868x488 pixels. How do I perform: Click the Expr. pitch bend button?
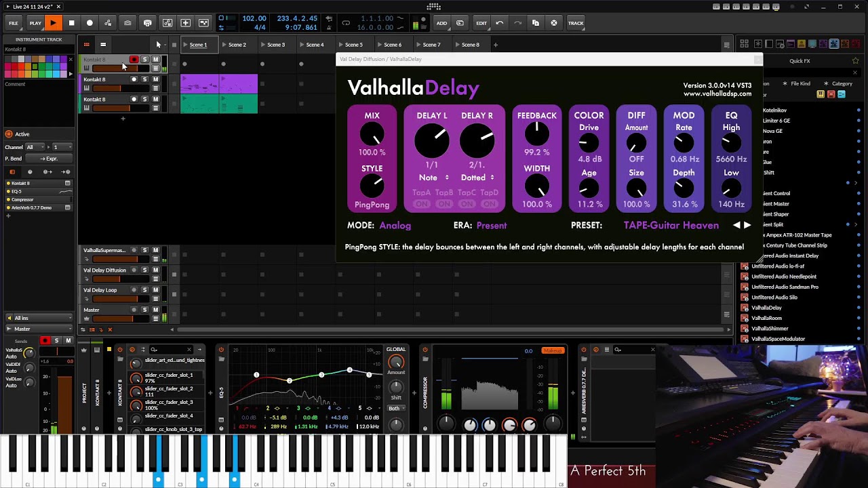point(49,159)
